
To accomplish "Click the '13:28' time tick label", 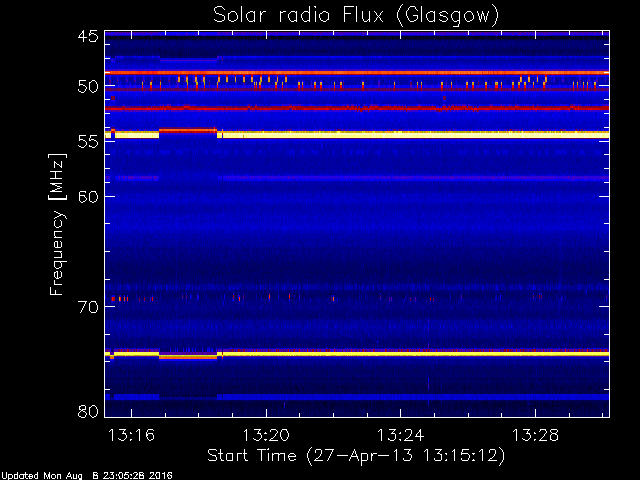I will click(x=535, y=435).
